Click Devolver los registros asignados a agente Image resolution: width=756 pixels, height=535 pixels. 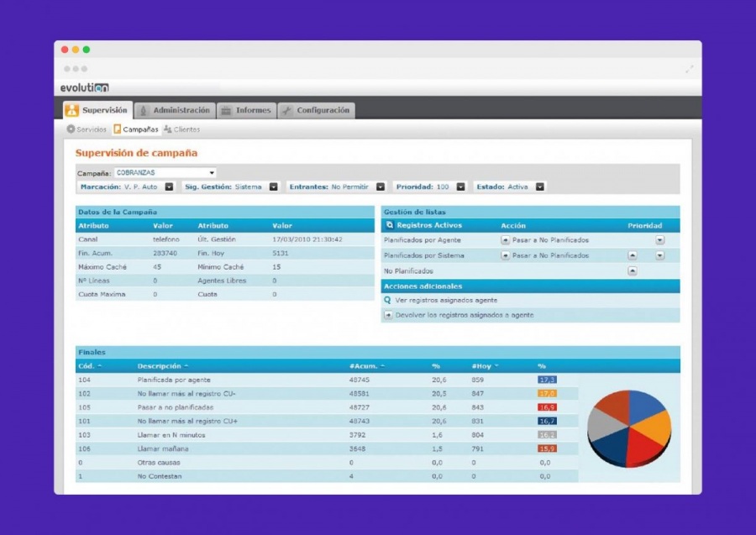465,315
